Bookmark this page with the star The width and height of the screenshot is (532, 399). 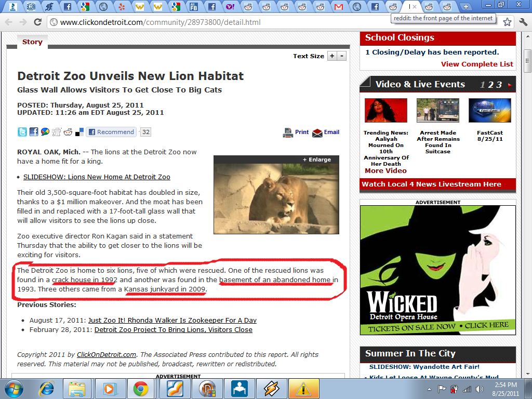[x=507, y=22]
